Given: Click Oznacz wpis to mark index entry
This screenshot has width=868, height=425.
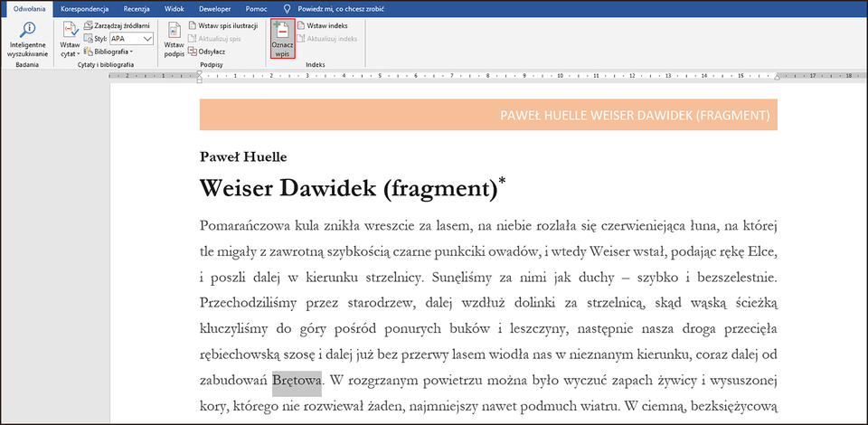Looking at the screenshot, I should 282,39.
